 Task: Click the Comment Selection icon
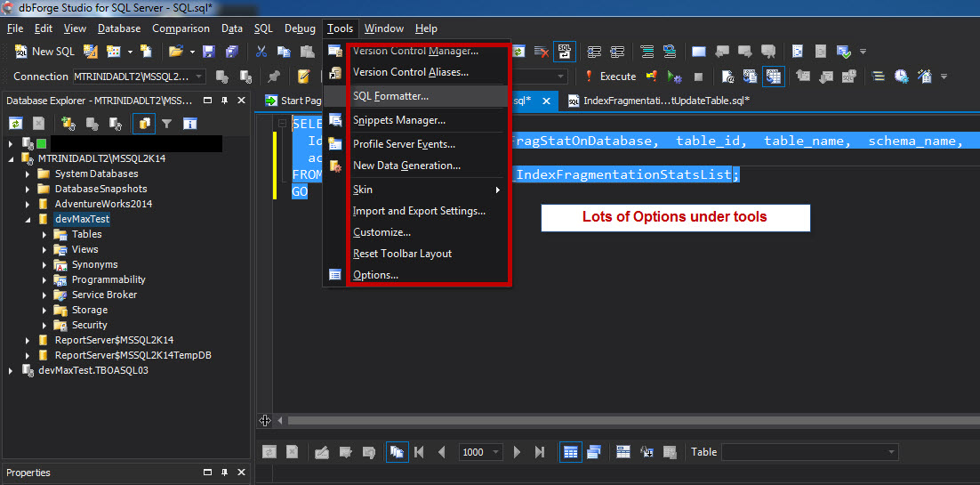click(647, 52)
